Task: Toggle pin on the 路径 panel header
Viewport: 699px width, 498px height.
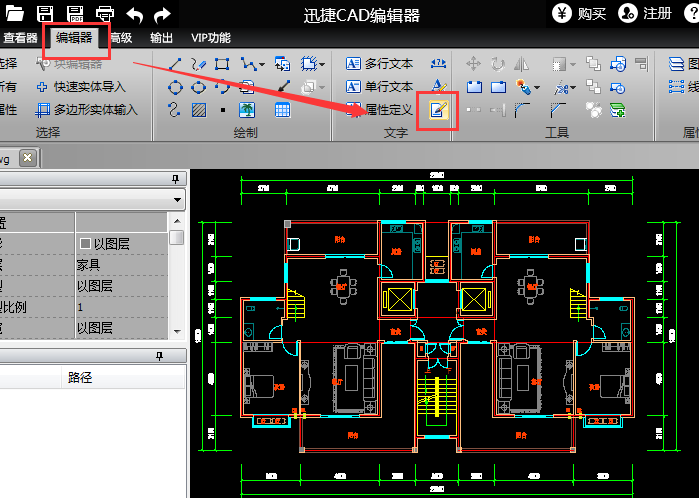Action: (x=157, y=356)
